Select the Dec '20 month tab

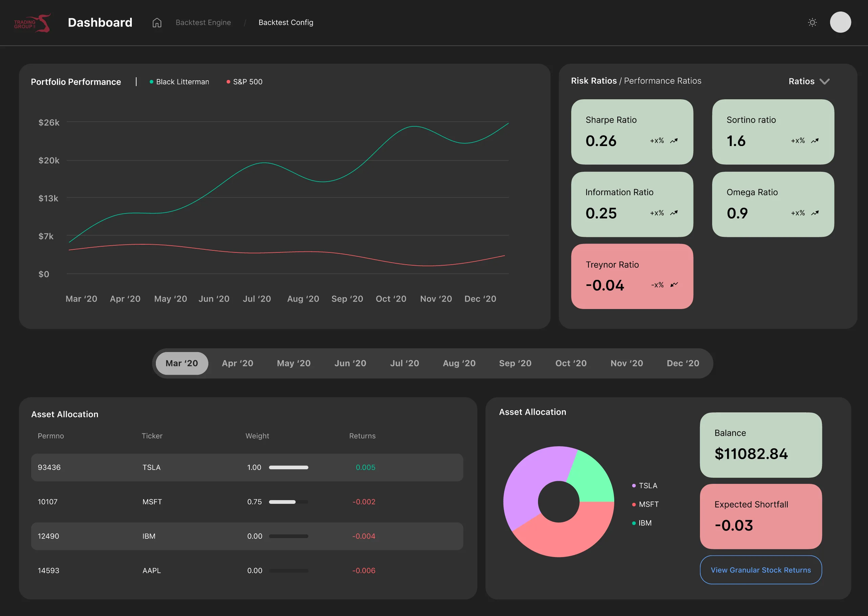(683, 363)
